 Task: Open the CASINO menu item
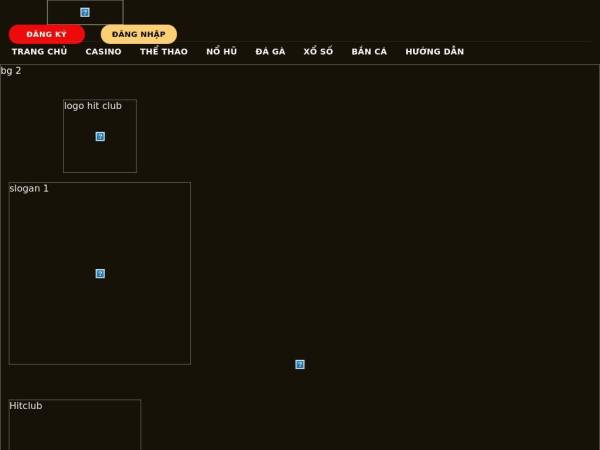tap(103, 51)
